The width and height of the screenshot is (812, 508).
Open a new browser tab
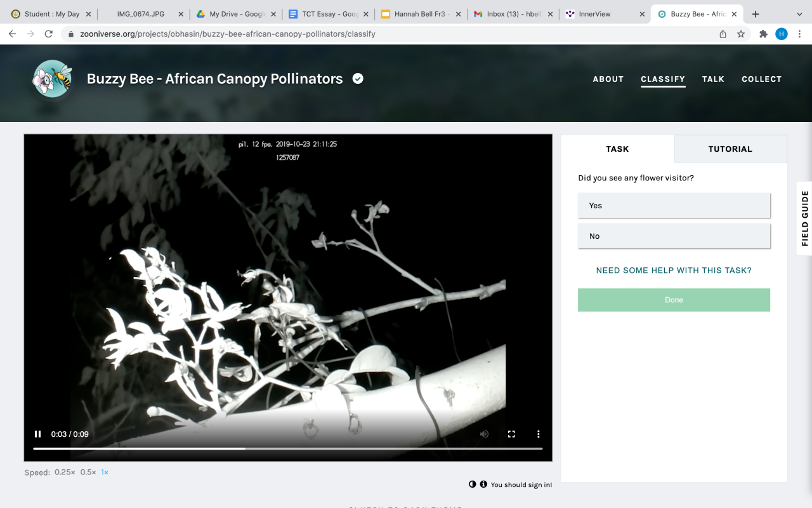coord(756,14)
